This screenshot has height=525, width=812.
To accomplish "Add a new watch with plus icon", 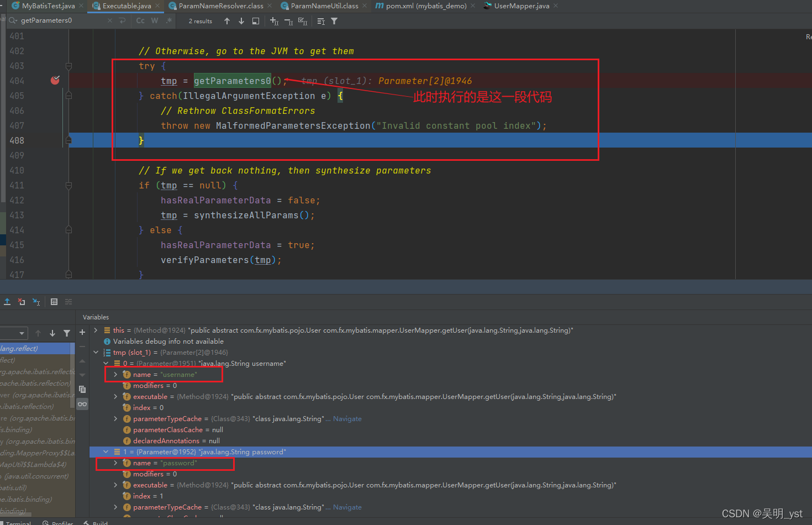I will (x=82, y=332).
